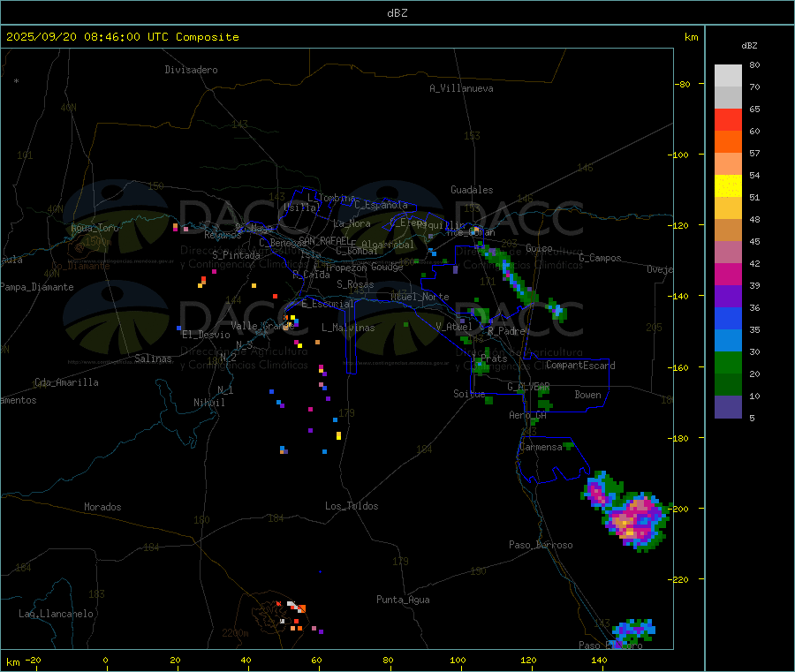Image resolution: width=795 pixels, height=672 pixels.
Task: Click the Guadales location label
Action: point(472,190)
